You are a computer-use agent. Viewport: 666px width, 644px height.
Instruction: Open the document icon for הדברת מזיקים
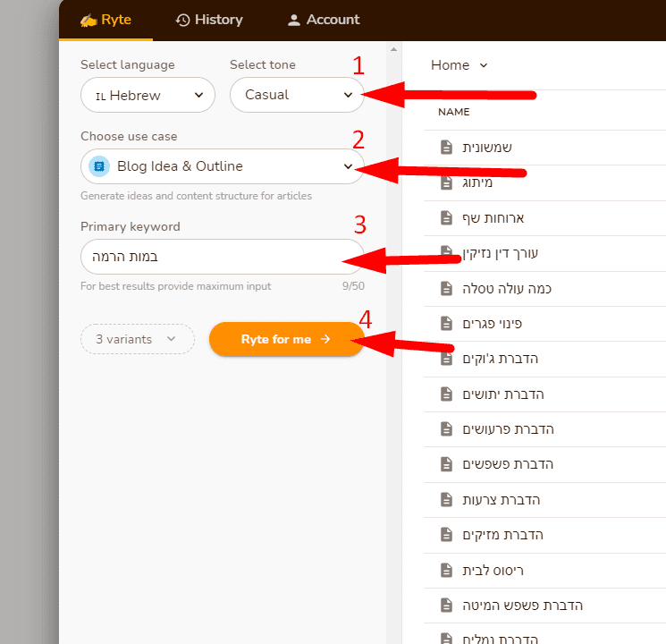pos(446,535)
